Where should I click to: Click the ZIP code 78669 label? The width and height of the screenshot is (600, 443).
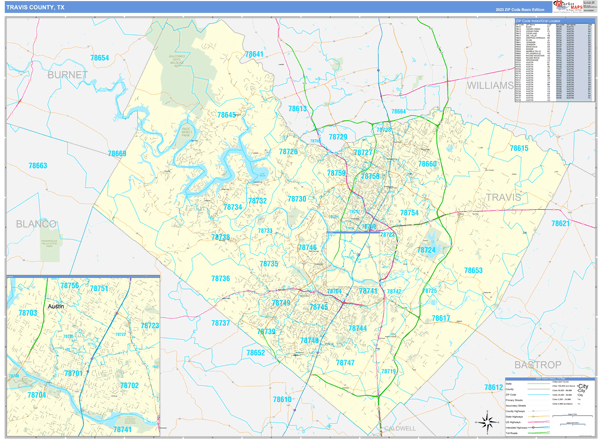[x=118, y=154]
